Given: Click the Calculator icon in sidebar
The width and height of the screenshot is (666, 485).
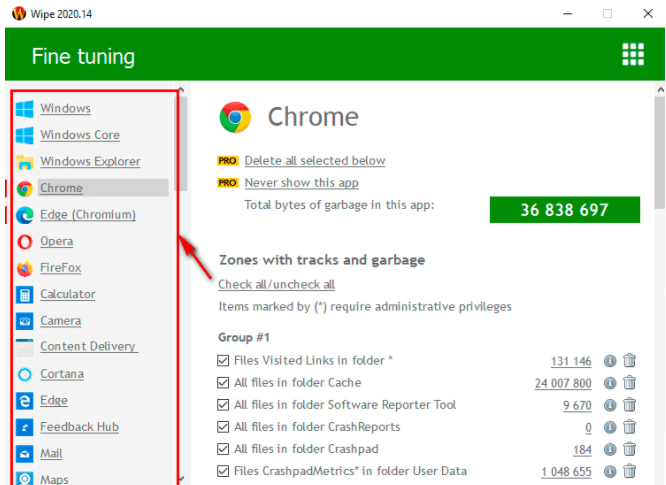Looking at the screenshot, I should [x=25, y=295].
